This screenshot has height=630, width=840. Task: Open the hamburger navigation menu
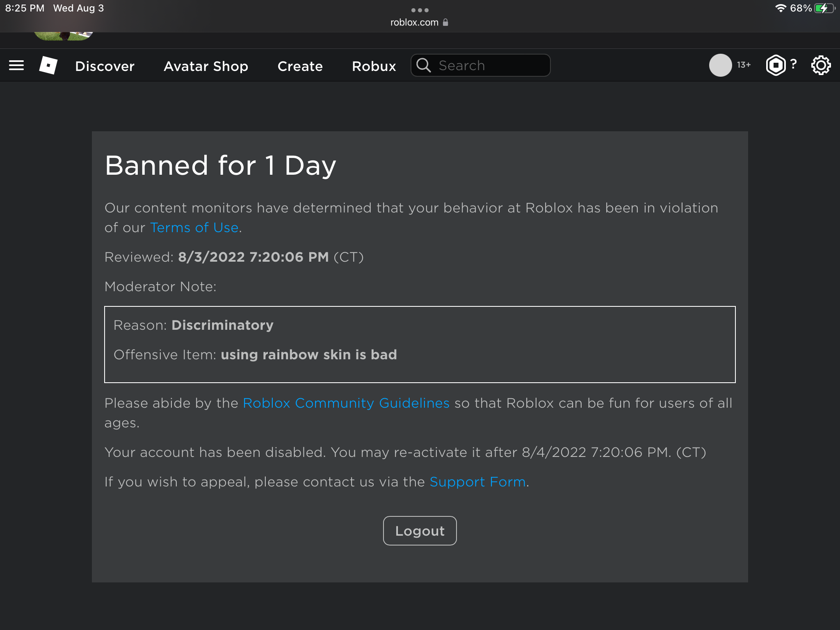[x=16, y=66]
